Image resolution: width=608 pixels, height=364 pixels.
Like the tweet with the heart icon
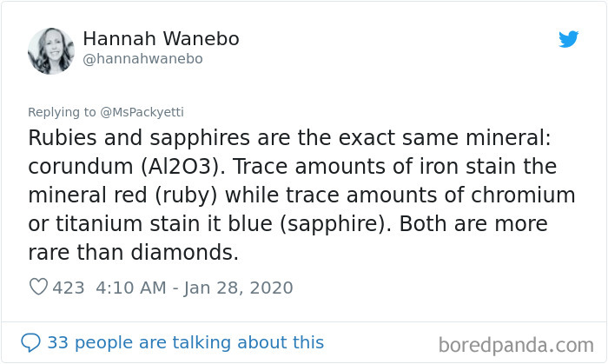pyautogui.click(x=38, y=287)
